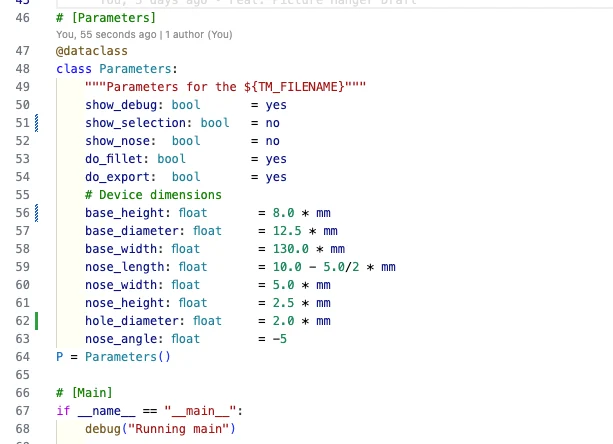This screenshot has width=613, height=444.
Task: Click the modified-line gutter marker on line 51
Action: pyautogui.click(x=37, y=123)
